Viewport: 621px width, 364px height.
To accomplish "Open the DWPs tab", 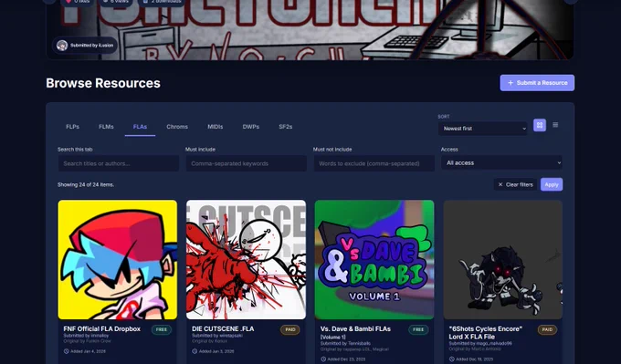I will click(x=251, y=127).
